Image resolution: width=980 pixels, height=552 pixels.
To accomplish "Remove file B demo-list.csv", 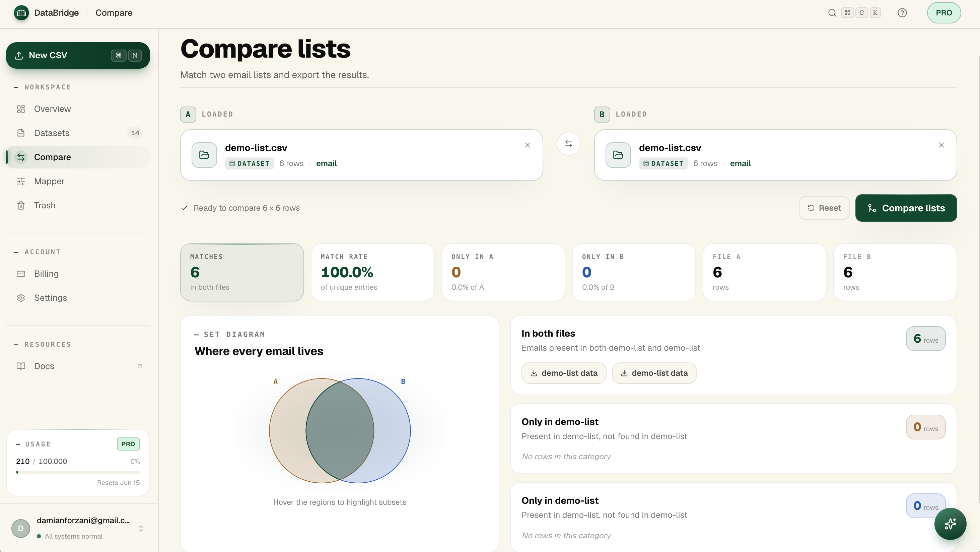I will 941,145.
